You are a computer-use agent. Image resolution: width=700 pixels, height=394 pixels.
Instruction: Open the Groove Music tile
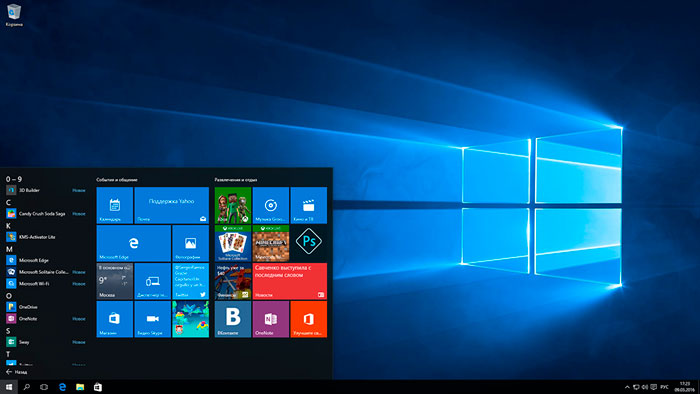(271, 205)
